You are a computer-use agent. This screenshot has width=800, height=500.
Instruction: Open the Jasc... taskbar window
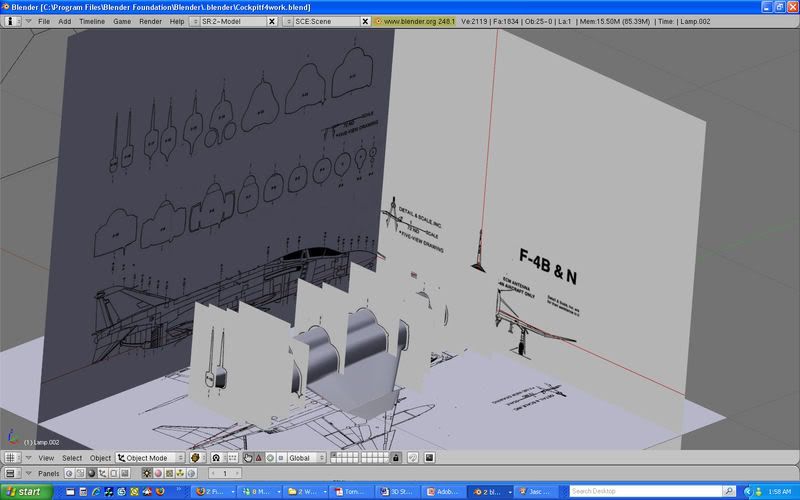(x=537, y=492)
